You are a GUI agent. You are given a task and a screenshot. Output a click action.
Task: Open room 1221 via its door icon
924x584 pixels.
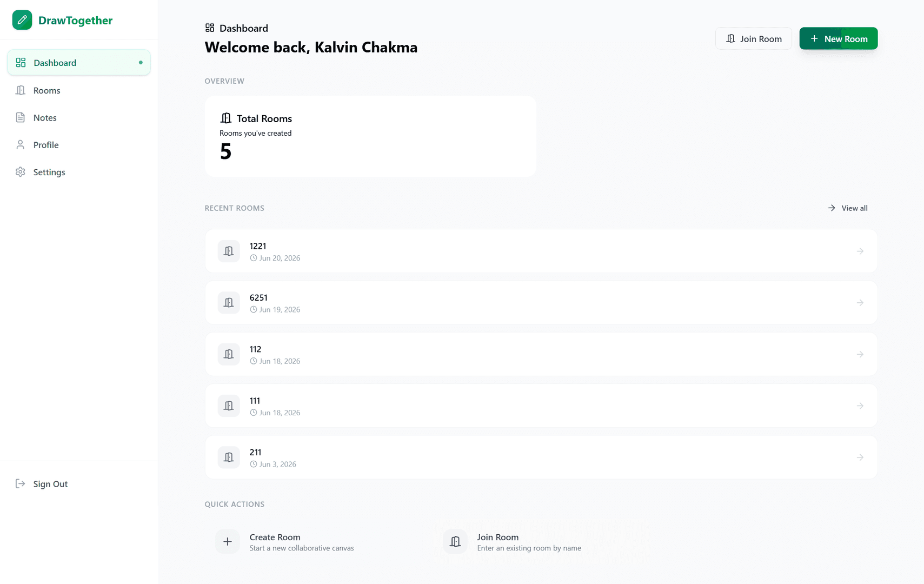[x=229, y=251]
